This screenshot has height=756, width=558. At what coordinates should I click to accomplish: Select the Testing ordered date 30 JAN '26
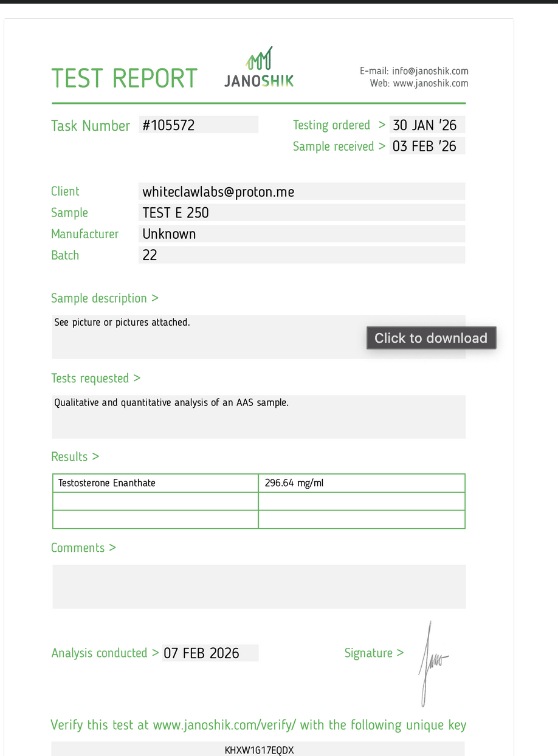coord(427,125)
